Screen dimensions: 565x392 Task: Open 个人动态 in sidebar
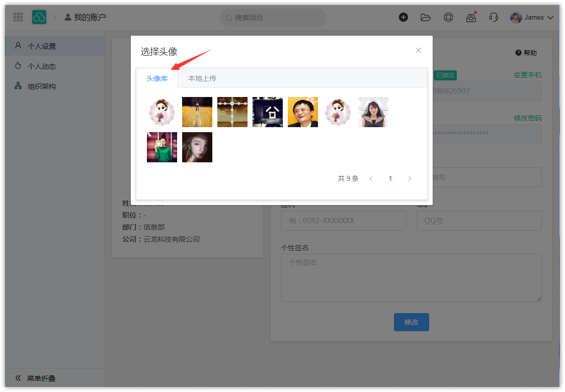[x=55, y=66]
